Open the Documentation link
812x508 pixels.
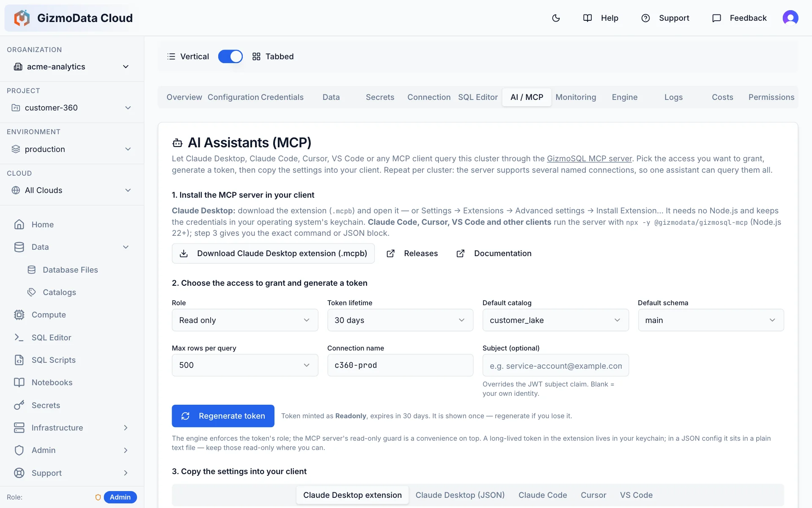coord(494,253)
